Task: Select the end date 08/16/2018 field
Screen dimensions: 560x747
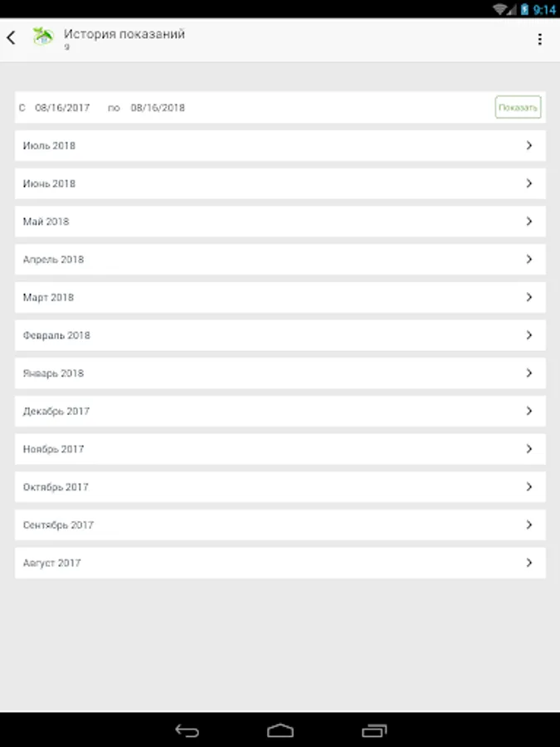Action: pyautogui.click(x=158, y=108)
